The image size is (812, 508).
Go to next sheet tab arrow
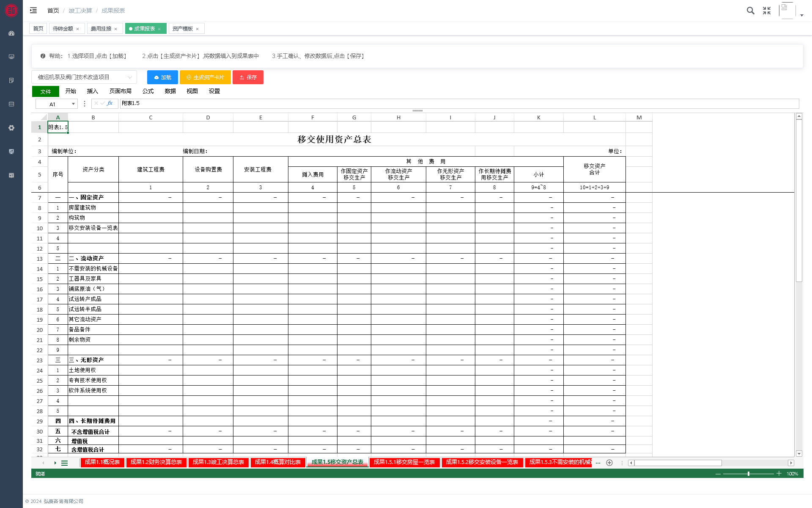(55, 463)
